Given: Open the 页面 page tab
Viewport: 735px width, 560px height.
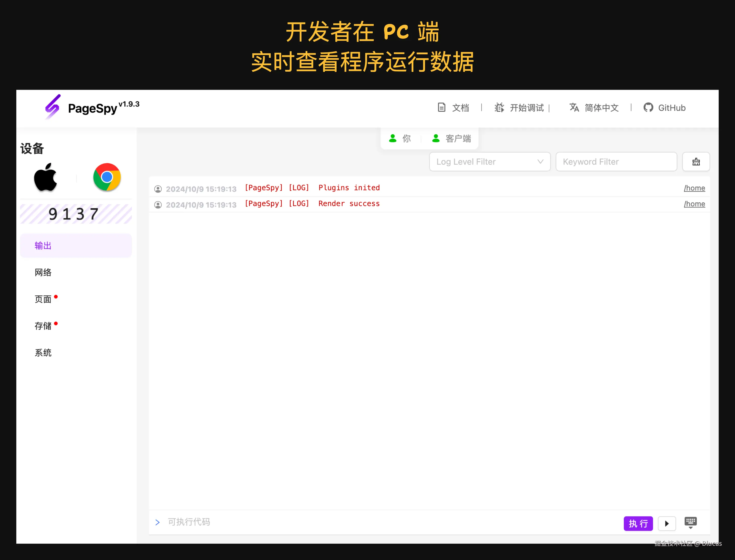Looking at the screenshot, I should point(43,299).
